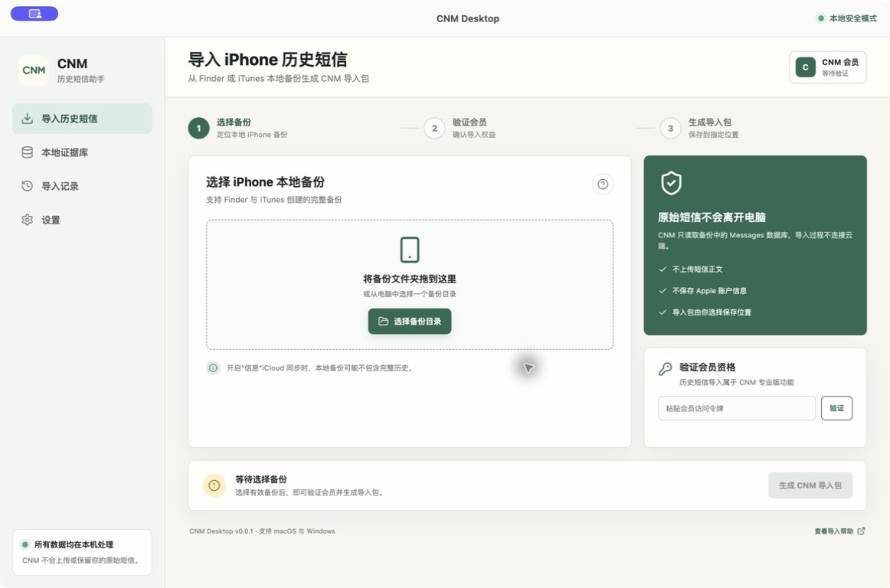Click the key icon beside 验证会员资格
Image resolution: width=890 pixels, height=588 pixels.
tap(666, 369)
